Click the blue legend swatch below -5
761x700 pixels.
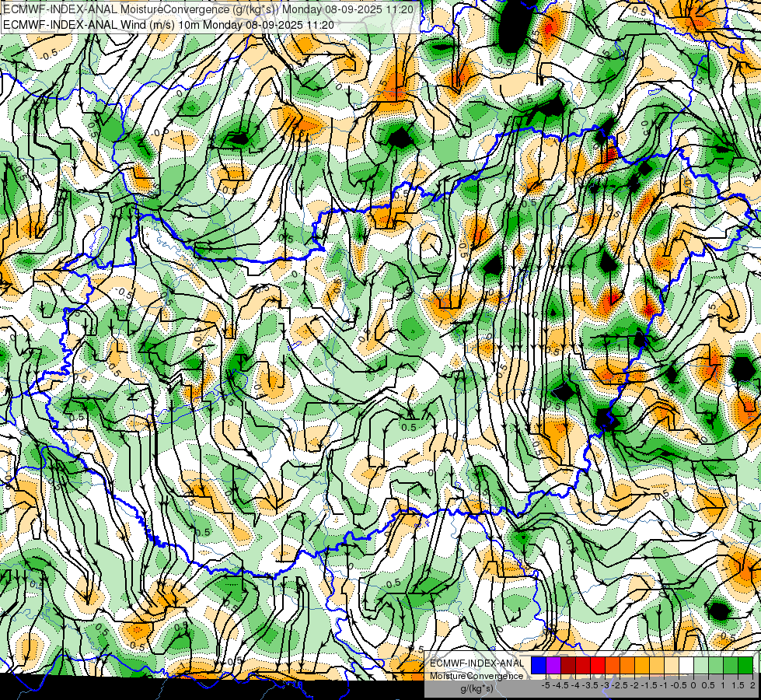coord(539,666)
